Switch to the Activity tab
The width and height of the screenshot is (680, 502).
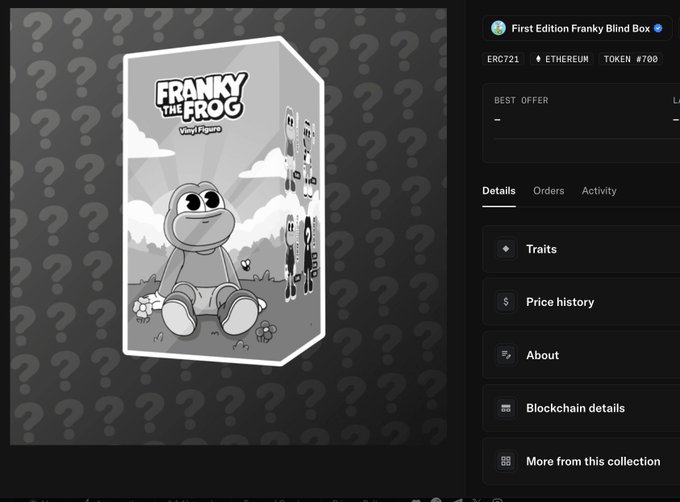pyautogui.click(x=599, y=191)
